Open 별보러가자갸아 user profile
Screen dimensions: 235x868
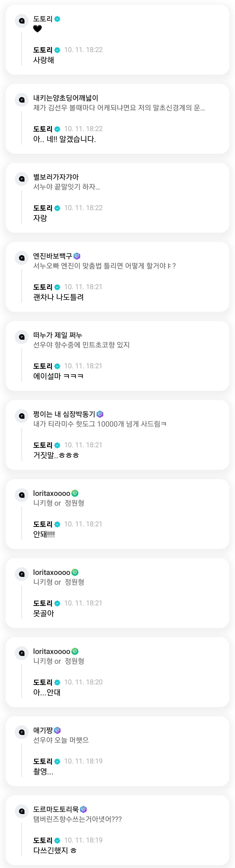click(x=56, y=177)
